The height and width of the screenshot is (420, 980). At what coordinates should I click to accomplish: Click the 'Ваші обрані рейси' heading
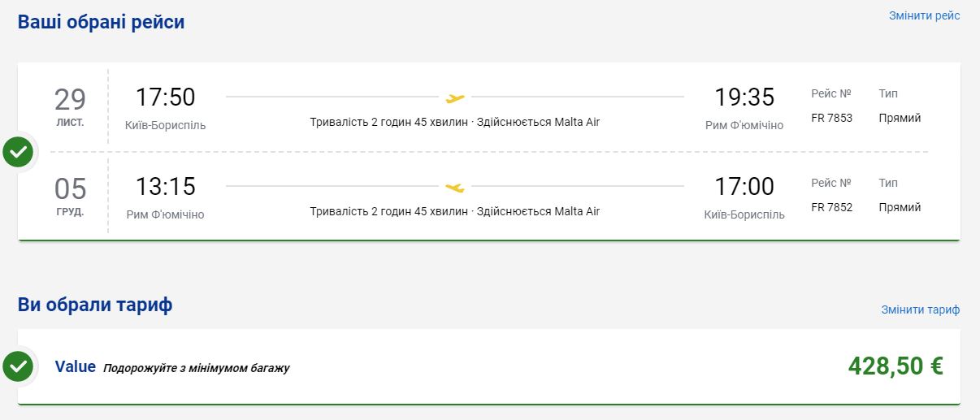coord(101,22)
